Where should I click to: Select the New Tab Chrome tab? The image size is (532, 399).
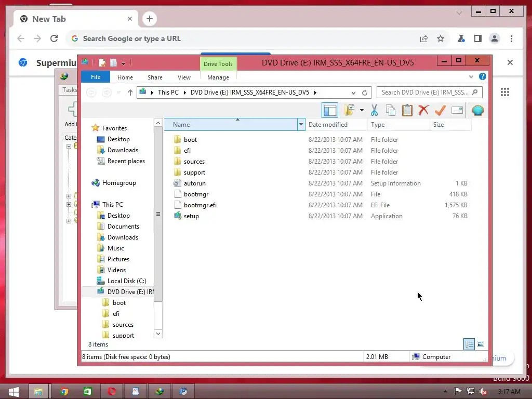(76, 19)
